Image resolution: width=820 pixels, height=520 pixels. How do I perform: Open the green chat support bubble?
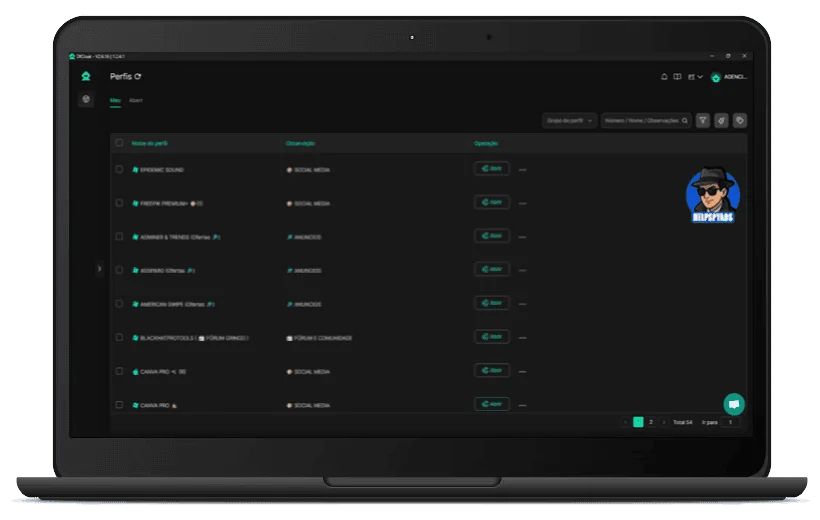tap(734, 404)
